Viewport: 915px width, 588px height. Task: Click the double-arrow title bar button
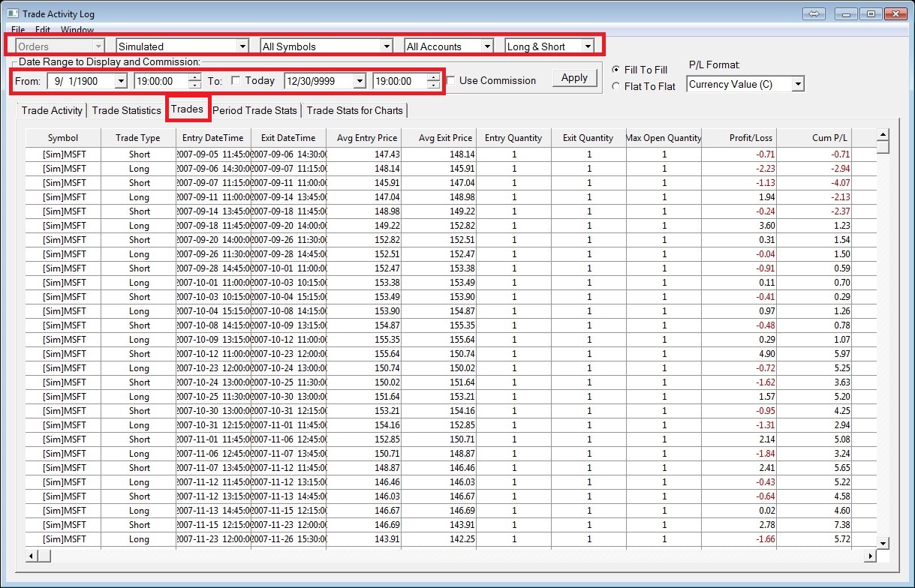pyautogui.click(x=814, y=13)
